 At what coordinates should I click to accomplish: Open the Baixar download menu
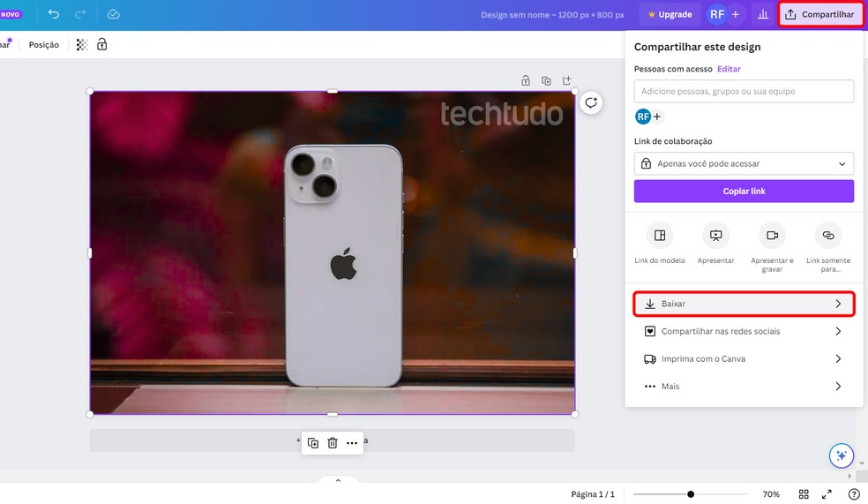744,304
